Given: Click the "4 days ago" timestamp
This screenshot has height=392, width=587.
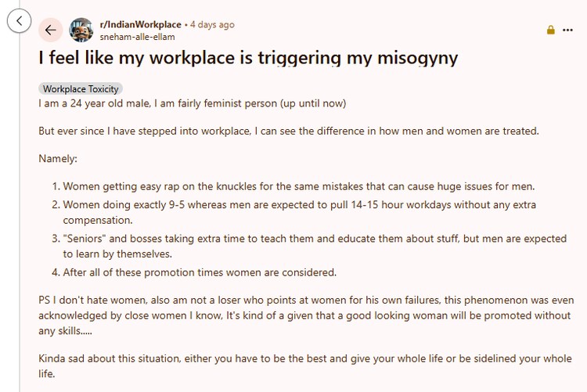Looking at the screenshot, I should [212, 24].
